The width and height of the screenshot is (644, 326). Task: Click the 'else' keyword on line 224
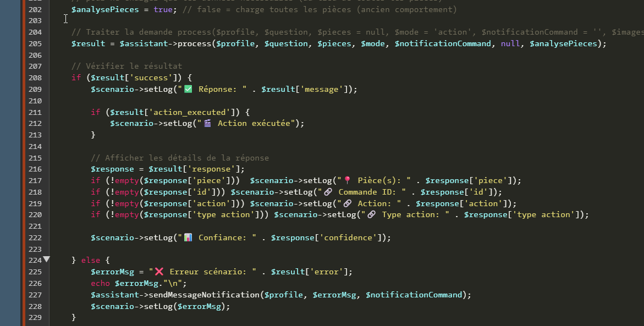(91, 261)
